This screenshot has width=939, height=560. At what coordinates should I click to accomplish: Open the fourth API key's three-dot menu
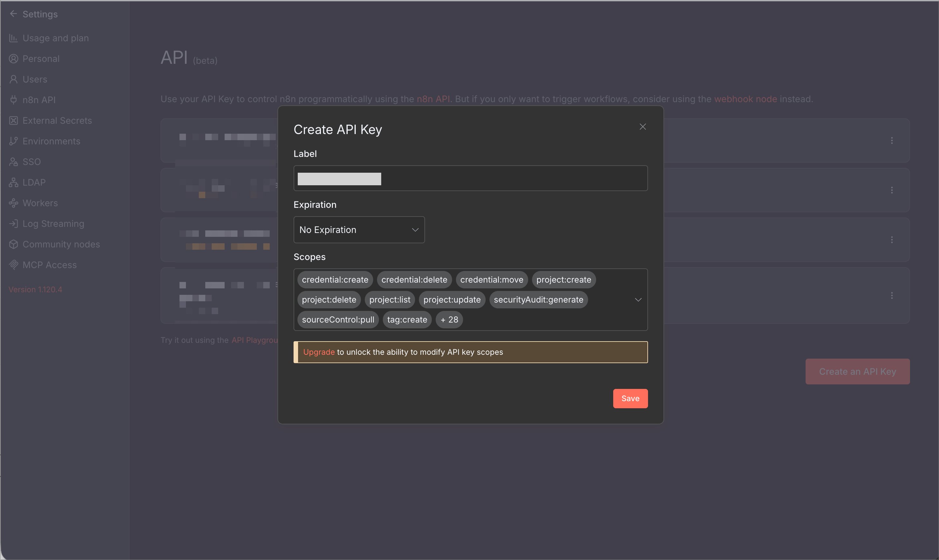point(892,295)
